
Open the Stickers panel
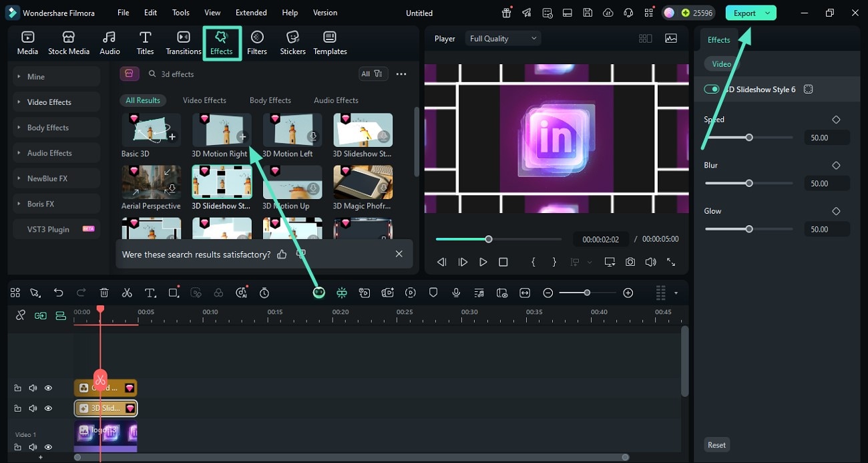pyautogui.click(x=292, y=43)
